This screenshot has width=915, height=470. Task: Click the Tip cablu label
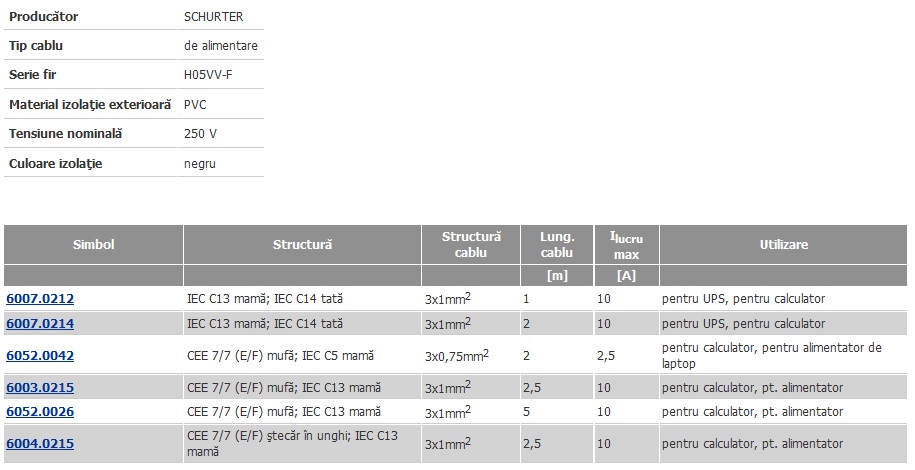[x=36, y=46]
